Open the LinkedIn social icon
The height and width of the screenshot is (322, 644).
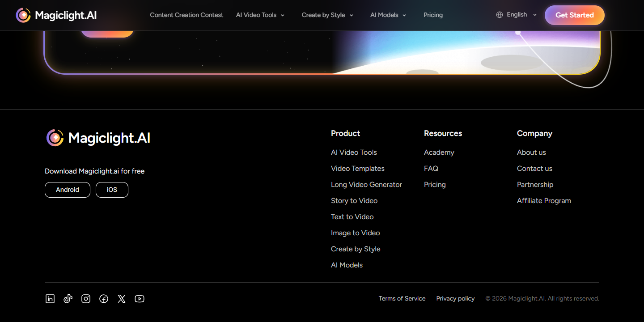[50, 299]
